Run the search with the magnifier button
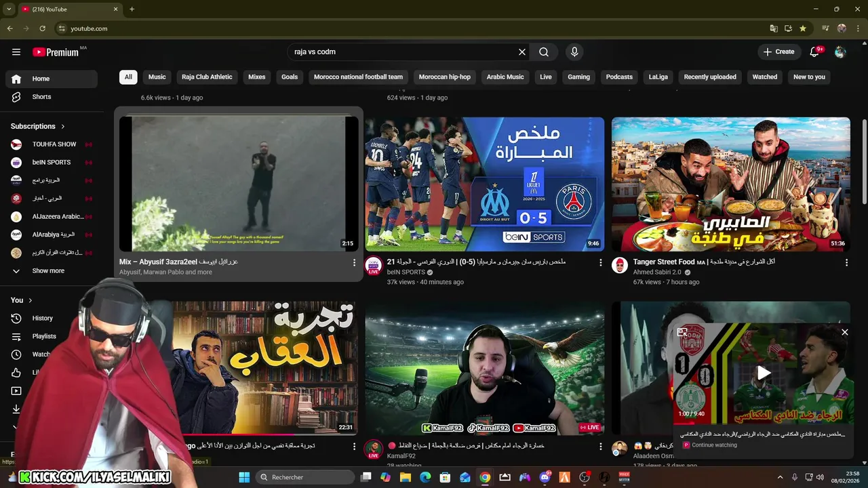The width and height of the screenshot is (868, 488). 544,52
